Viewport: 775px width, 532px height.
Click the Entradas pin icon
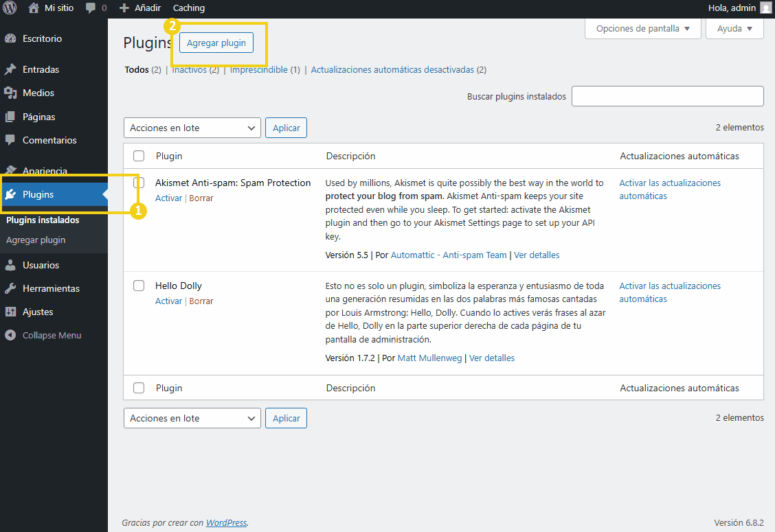tap(10, 69)
